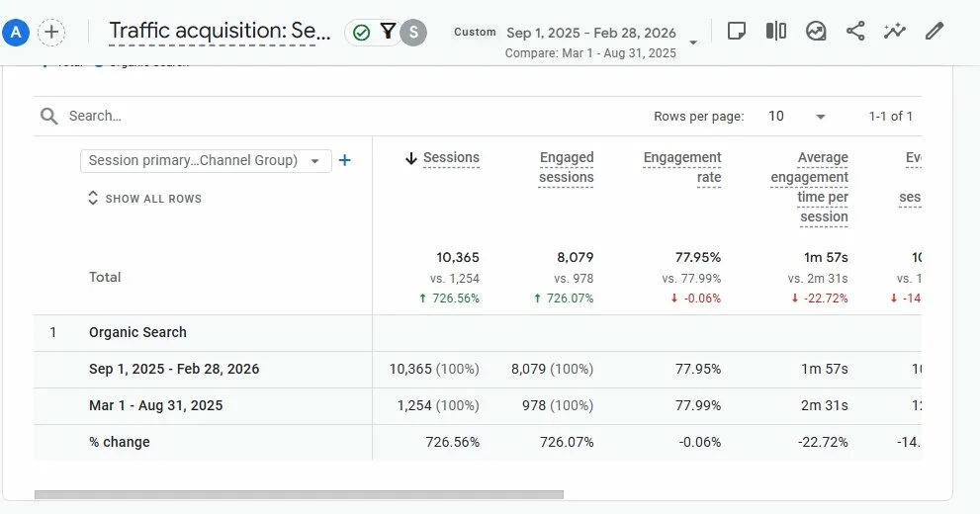Open the report title 'Traffic acquisition'
The width and height of the screenshot is (980, 514).
pos(220,31)
